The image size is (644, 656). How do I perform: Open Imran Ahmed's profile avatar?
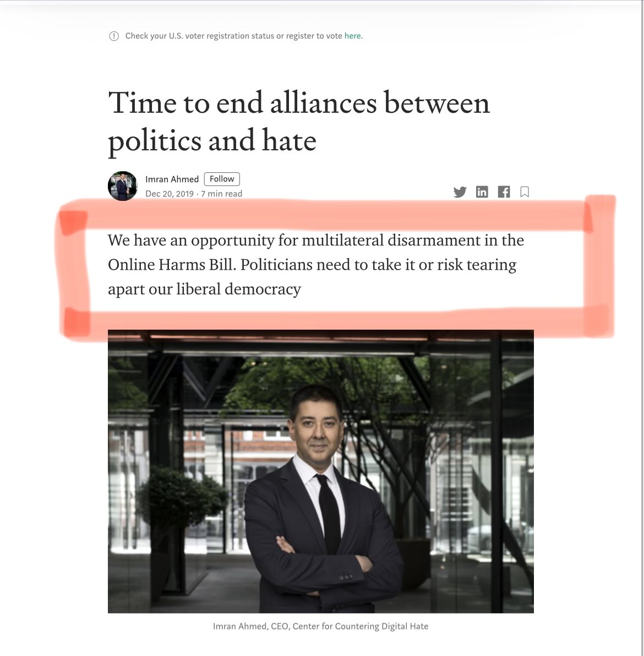[x=123, y=186]
